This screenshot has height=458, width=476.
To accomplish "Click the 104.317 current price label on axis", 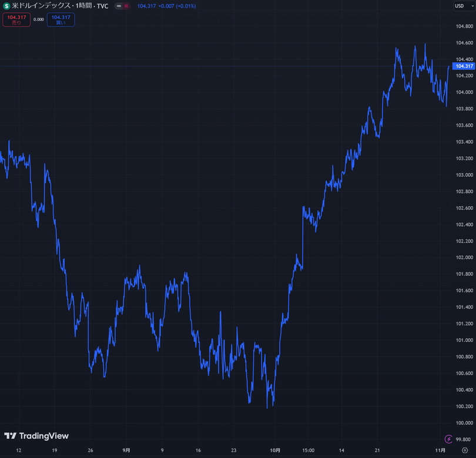I will [x=464, y=66].
